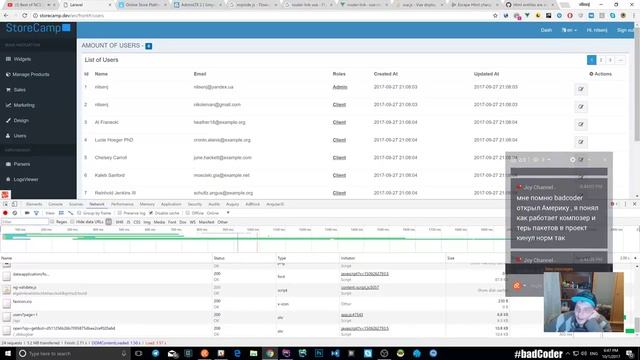The image size is (640, 360).
Task: Toggle Hide data URLs checkbox
Action: pyautogui.click(x=72, y=222)
